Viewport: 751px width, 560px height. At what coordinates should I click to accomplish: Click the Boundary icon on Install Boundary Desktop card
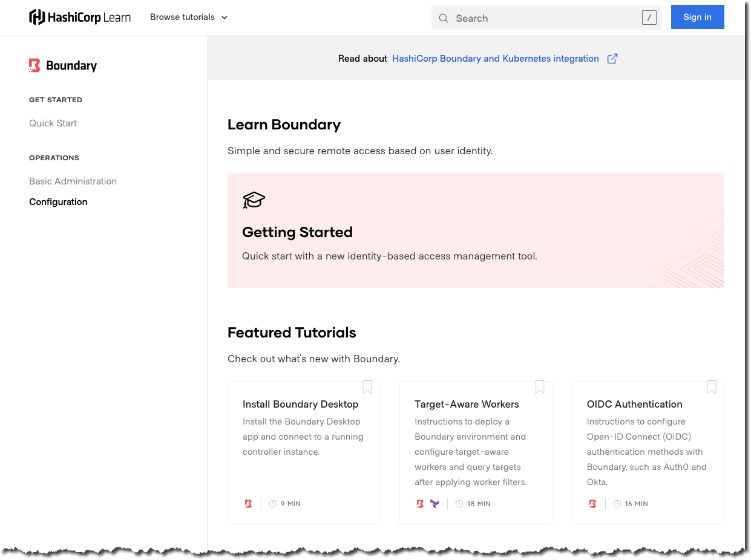click(248, 503)
